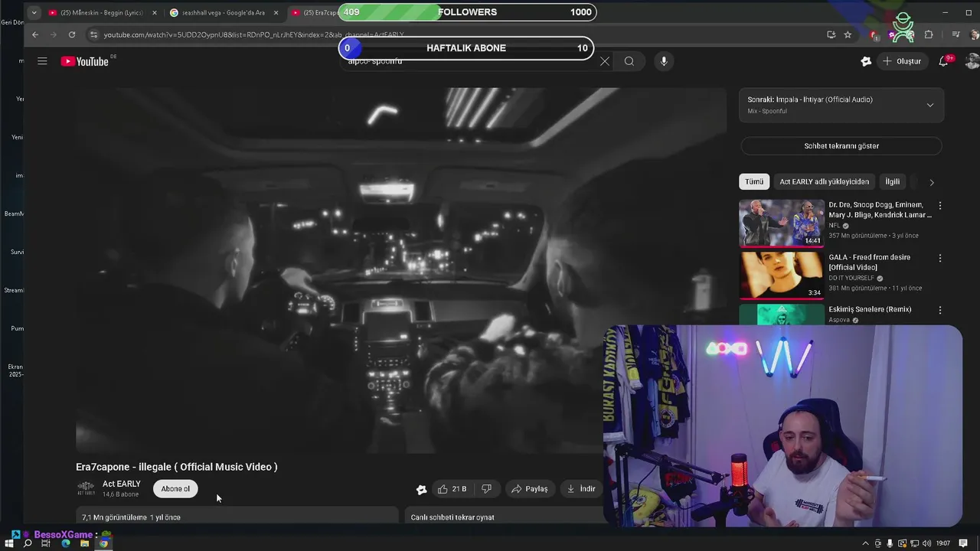Viewport: 980px width, 551px height.
Task: Select the İlgili filter chip
Action: click(x=893, y=181)
